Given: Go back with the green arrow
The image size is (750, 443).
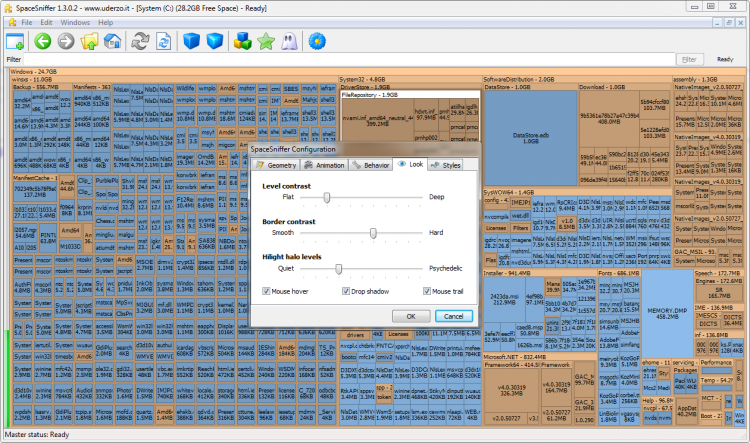Looking at the screenshot, I should click(x=42, y=41).
